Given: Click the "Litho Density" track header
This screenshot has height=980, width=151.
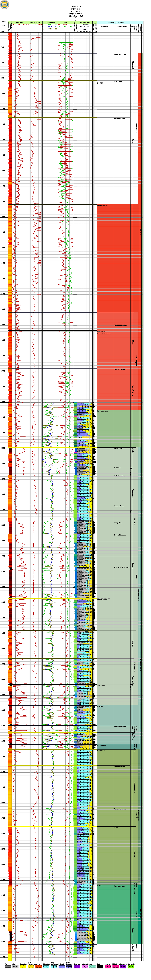Looking at the screenshot, I should tap(50, 23).
